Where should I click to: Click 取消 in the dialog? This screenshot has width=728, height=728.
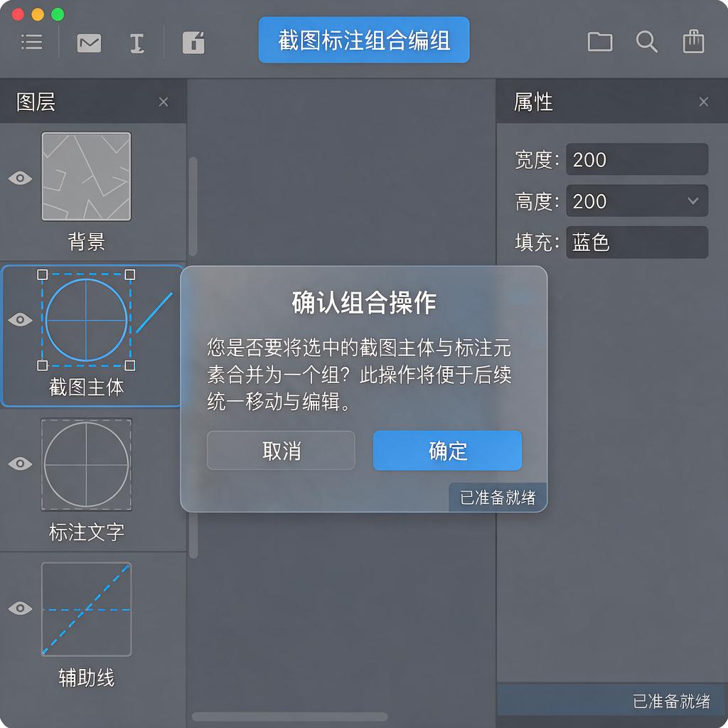[x=281, y=450]
